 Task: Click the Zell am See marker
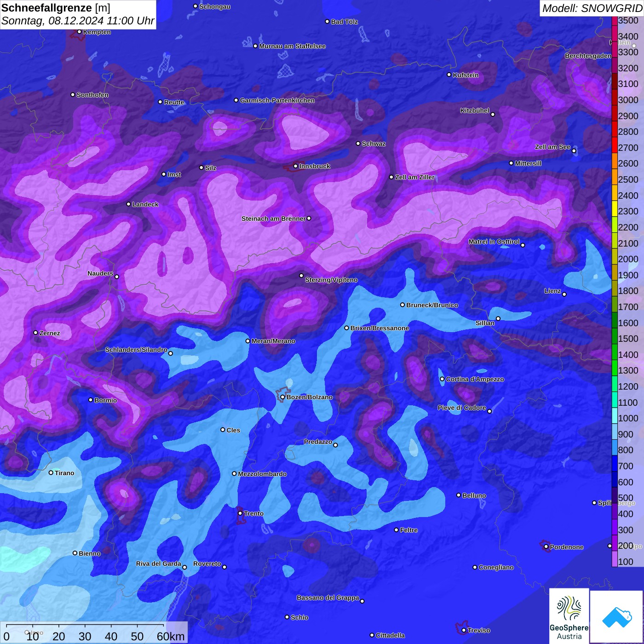tap(574, 151)
